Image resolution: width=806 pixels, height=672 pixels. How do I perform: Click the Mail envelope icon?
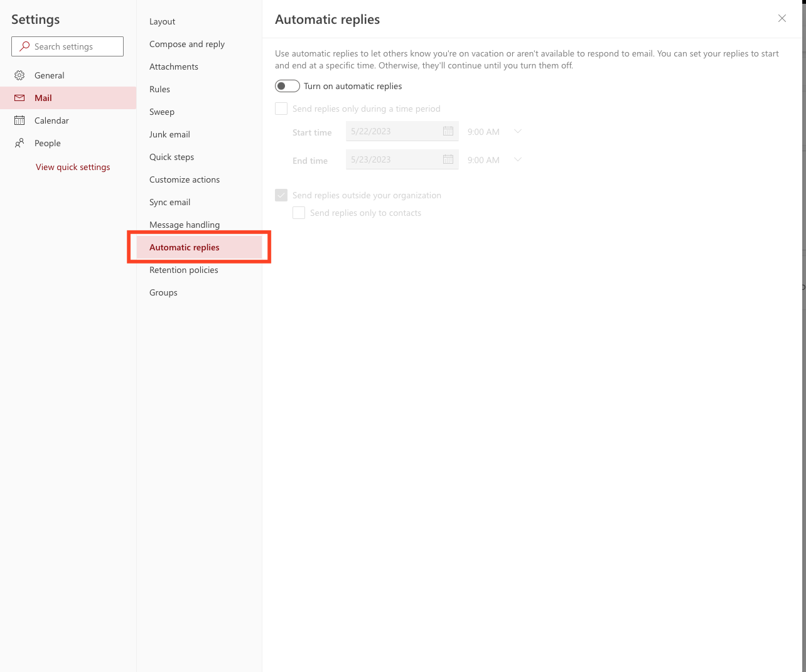(x=19, y=98)
